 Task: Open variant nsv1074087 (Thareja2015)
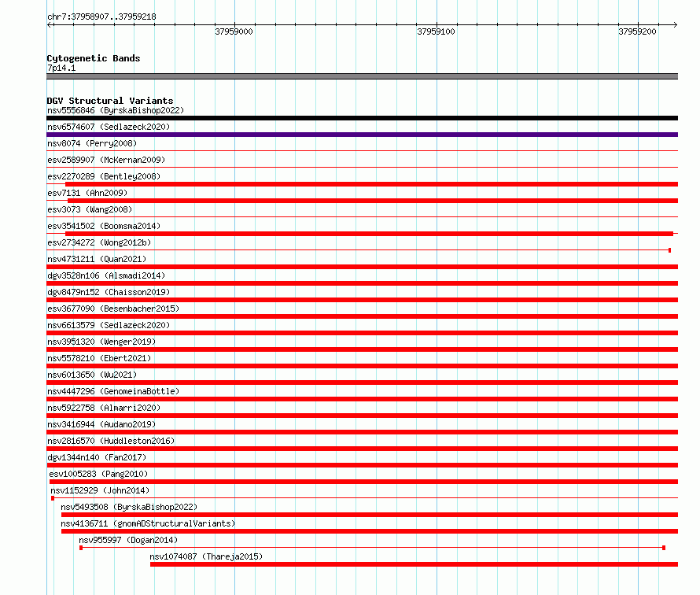[206, 556]
